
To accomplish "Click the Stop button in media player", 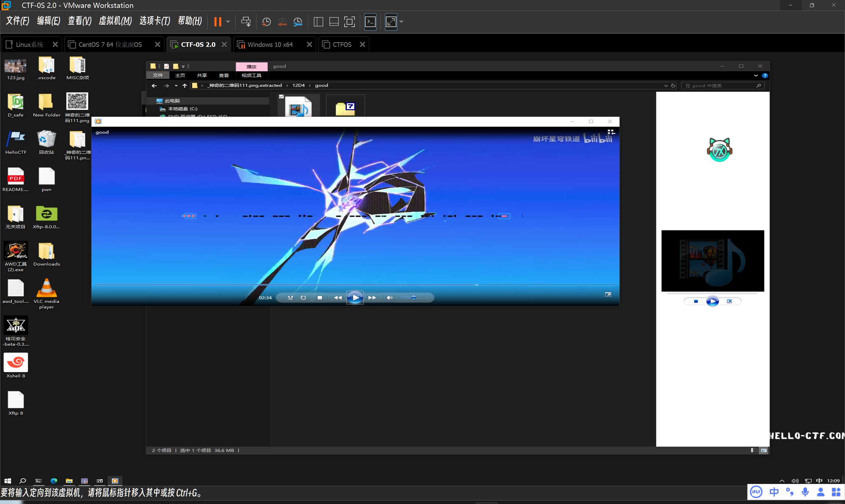I will 320,298.
